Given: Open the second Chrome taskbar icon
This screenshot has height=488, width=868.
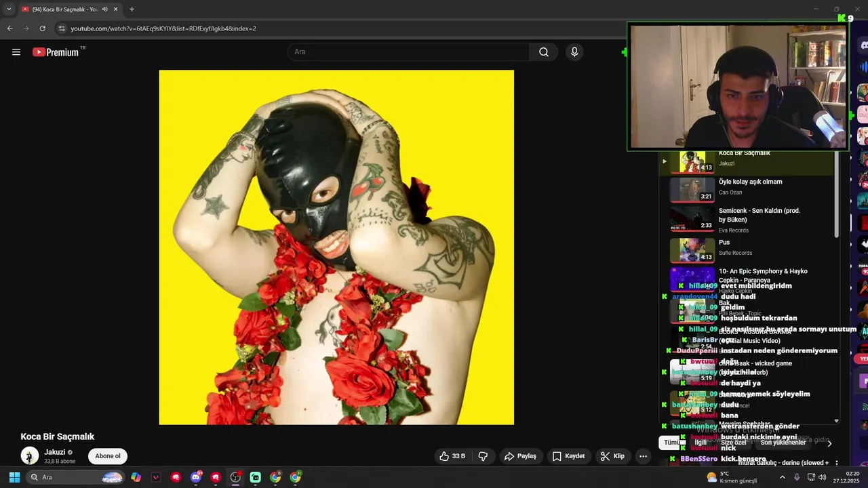Looking at the screenshot, I should point(295,477).
